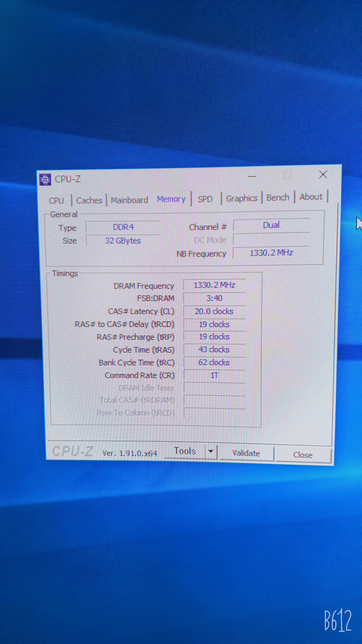Go to the Bench tab
This screenshot has width=362, height=644.
tap(278, 197)
